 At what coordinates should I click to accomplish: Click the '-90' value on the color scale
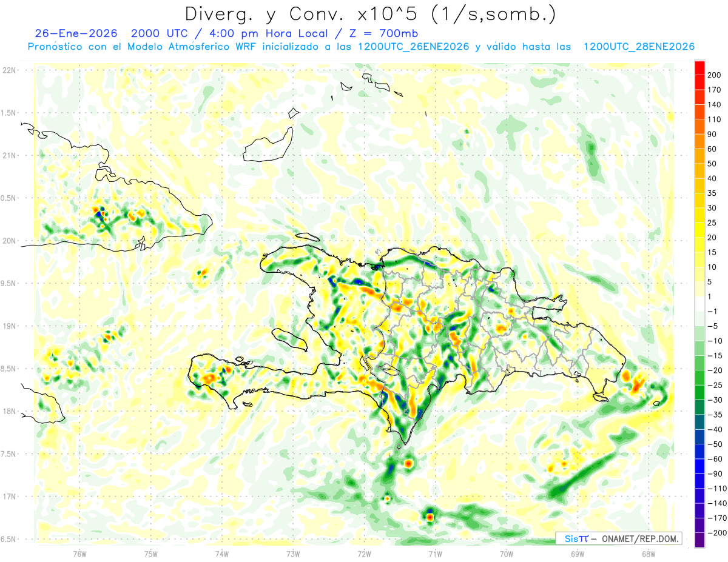pyautogui.click(x=714, y=473)
